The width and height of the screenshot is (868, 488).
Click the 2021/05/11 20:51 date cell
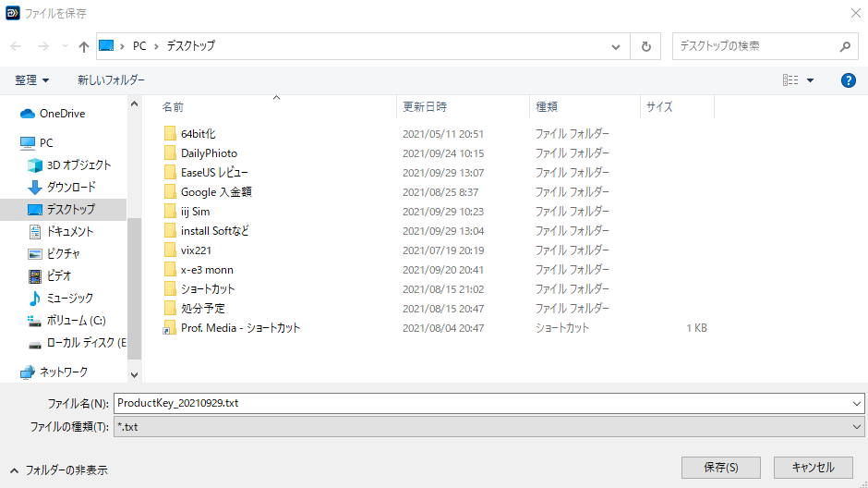coord(443,134)
